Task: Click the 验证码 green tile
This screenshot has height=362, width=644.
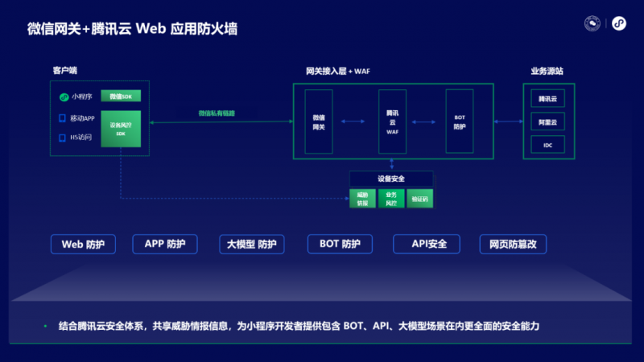Action: click(x=419, y=198)
